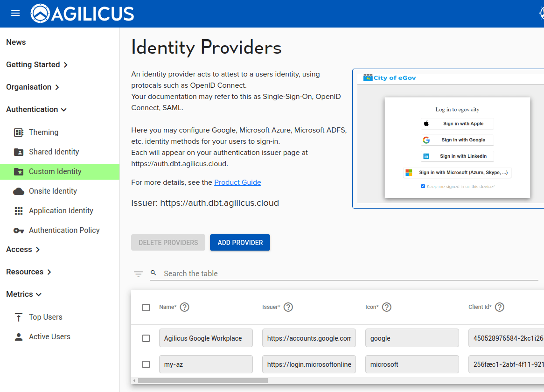Screen dimensions: 544x392
Task: Click the help icon beside Icon column
Action: pos(387,307)
